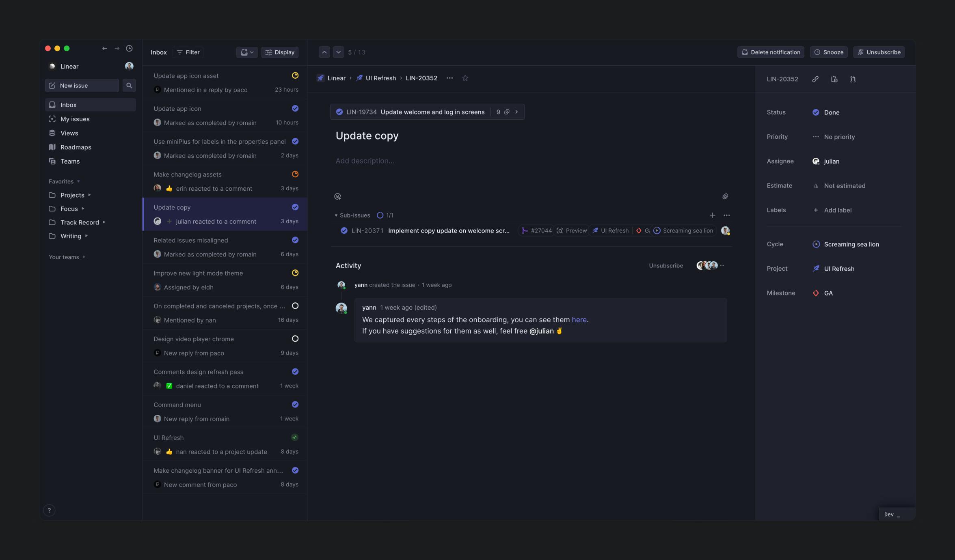
Task: Open inbox notification actions dropdown
Action: (x=247, y=52)
